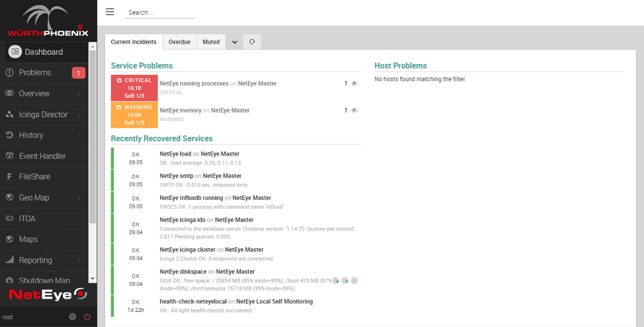Click eye icon on NetEye memory row
The width and height of the screenshot is (644, 327).
pyautogui.click(x=355, y=110)
